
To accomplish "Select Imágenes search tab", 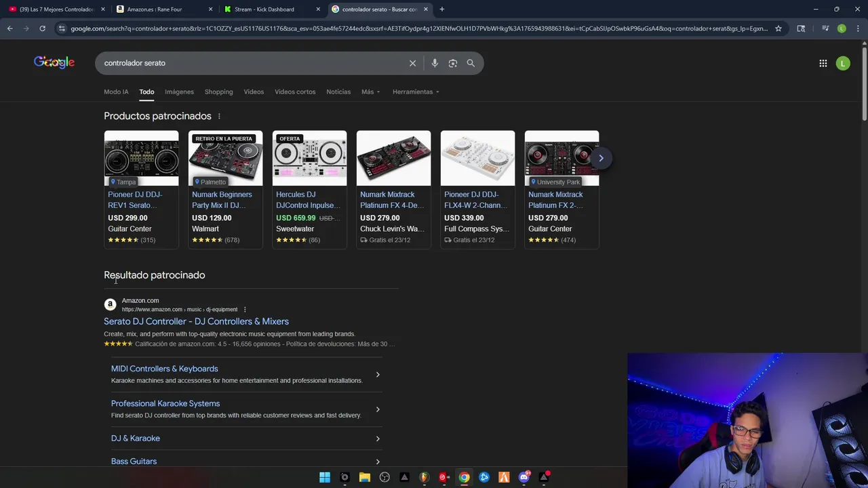I will click(179, 91).
